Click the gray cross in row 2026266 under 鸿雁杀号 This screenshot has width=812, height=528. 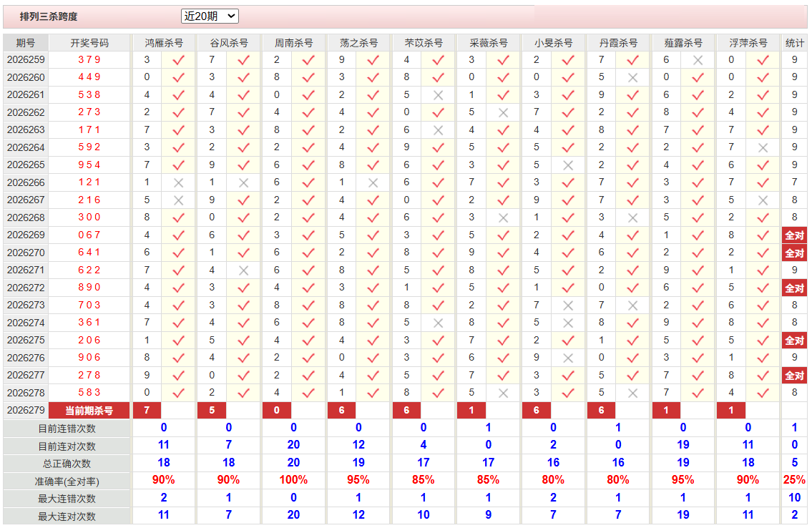click(x=178, y=182)
